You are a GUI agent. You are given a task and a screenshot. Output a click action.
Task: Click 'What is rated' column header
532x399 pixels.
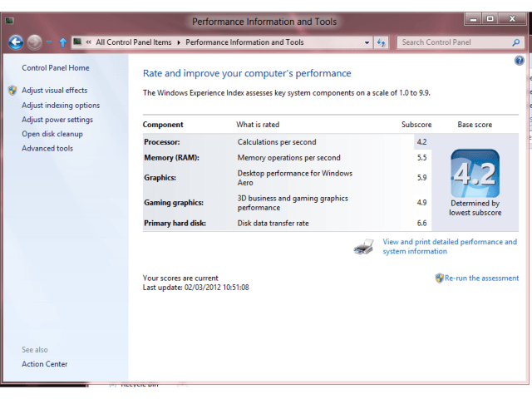258,125
